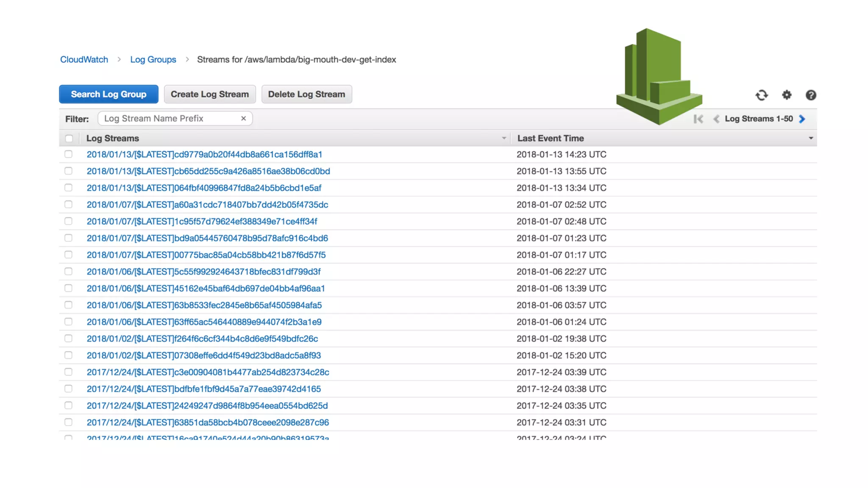Clear the filter with the X icon

tap(243, 119)
